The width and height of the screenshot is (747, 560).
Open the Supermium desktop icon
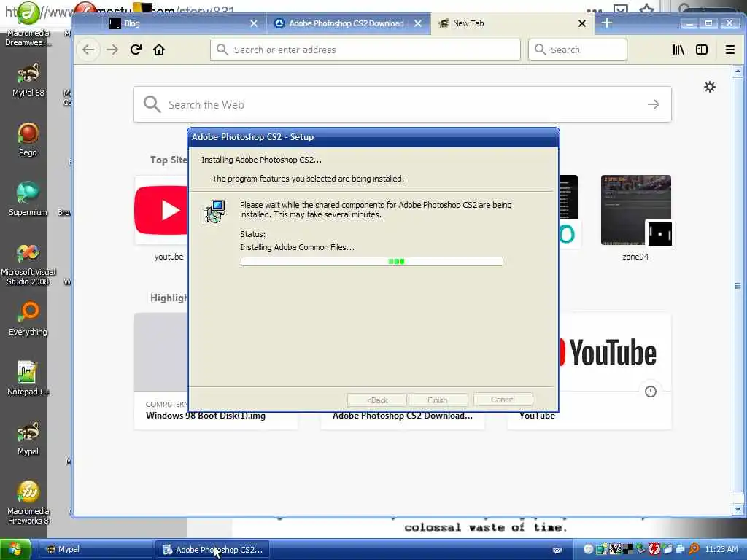point(28,200)
